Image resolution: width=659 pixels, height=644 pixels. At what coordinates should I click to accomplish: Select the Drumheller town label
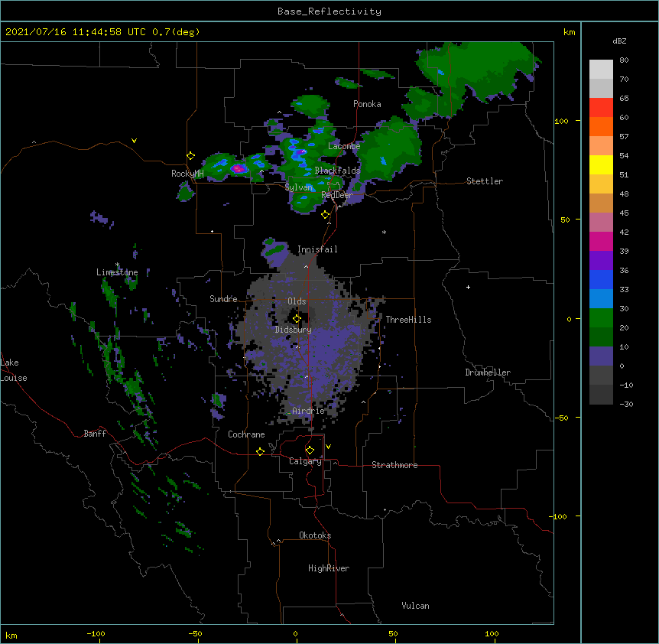point(488,372)
